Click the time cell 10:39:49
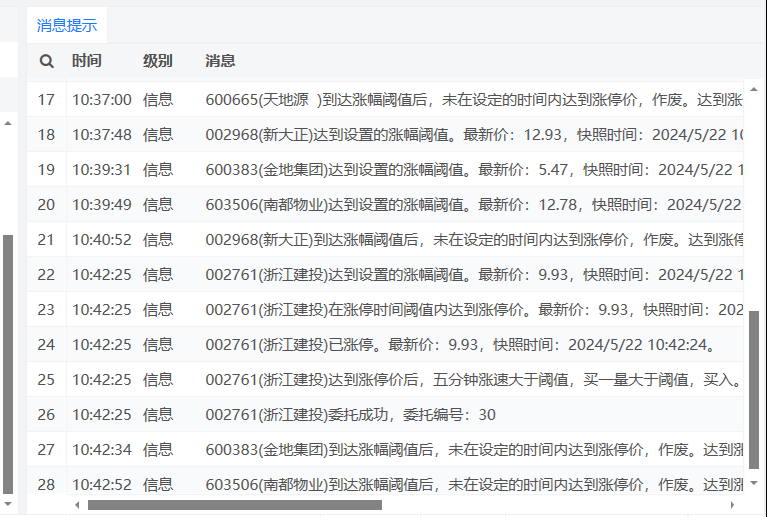This screenshot has height=517, width=767. coord(102,204)
